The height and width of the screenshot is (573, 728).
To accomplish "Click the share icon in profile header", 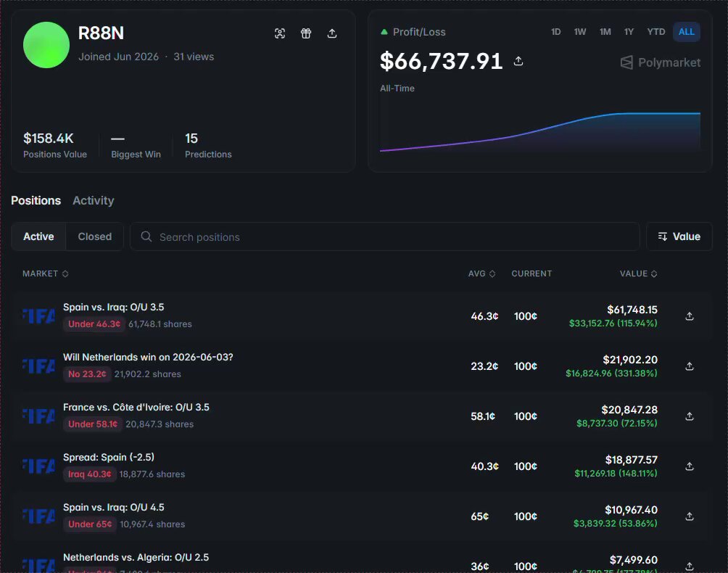I will click(332, 33).
